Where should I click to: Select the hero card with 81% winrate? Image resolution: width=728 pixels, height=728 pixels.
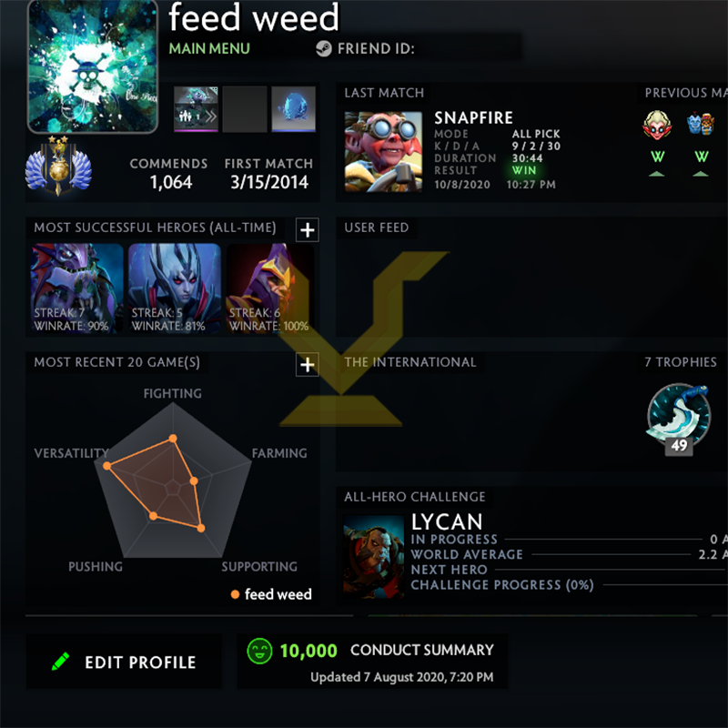175,288
